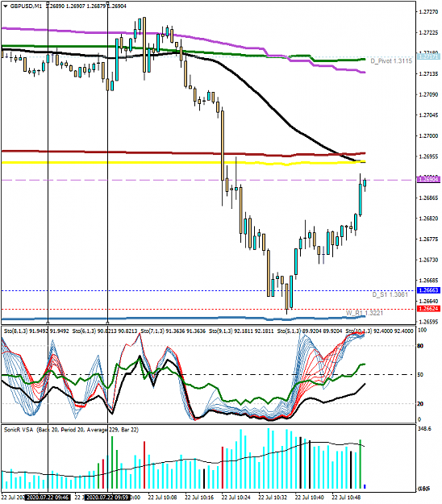This screenshot has width=442, height=504.
Task: Click the 1.26730 price scale value
Action: pos(428,260)
